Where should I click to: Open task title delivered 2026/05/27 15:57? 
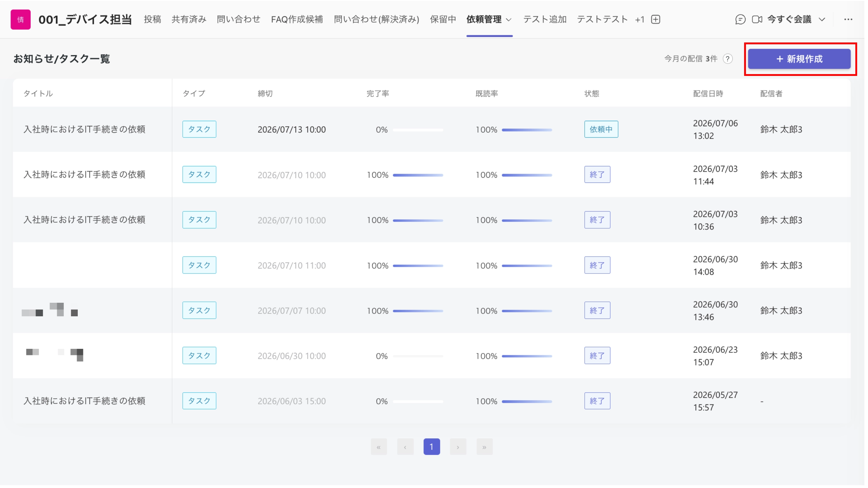(84, 401)
